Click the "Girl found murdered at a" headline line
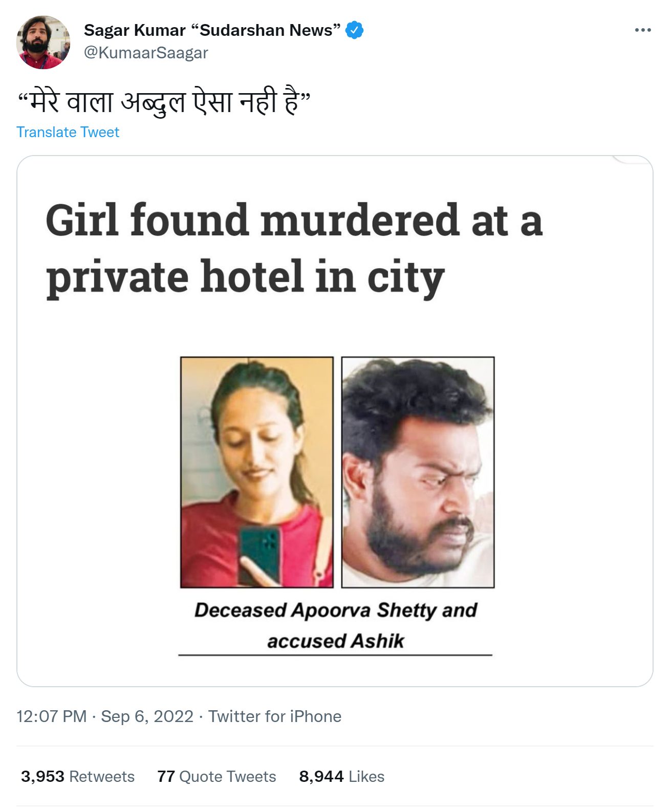The image size is (672, 809). coord(294,220)
